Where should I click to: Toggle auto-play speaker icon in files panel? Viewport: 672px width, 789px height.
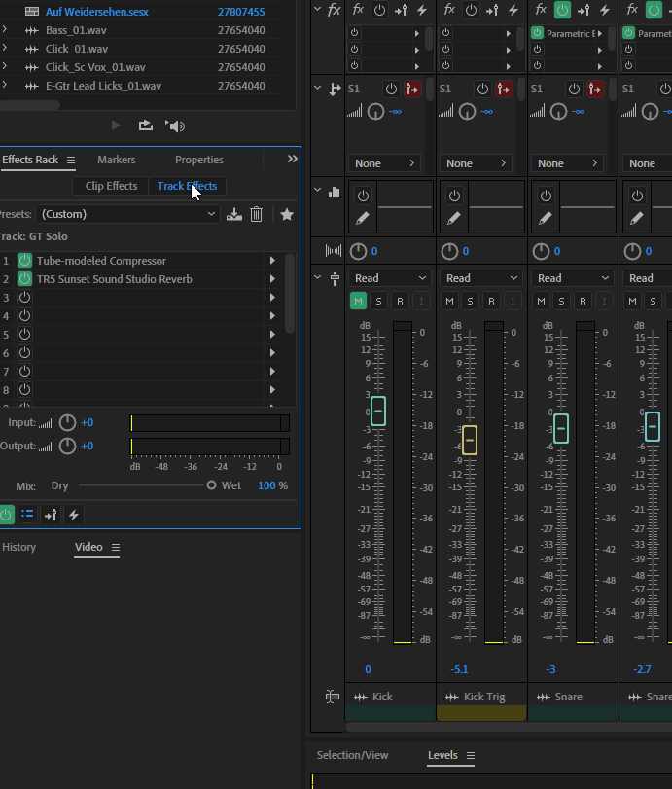tap(175, 126)
